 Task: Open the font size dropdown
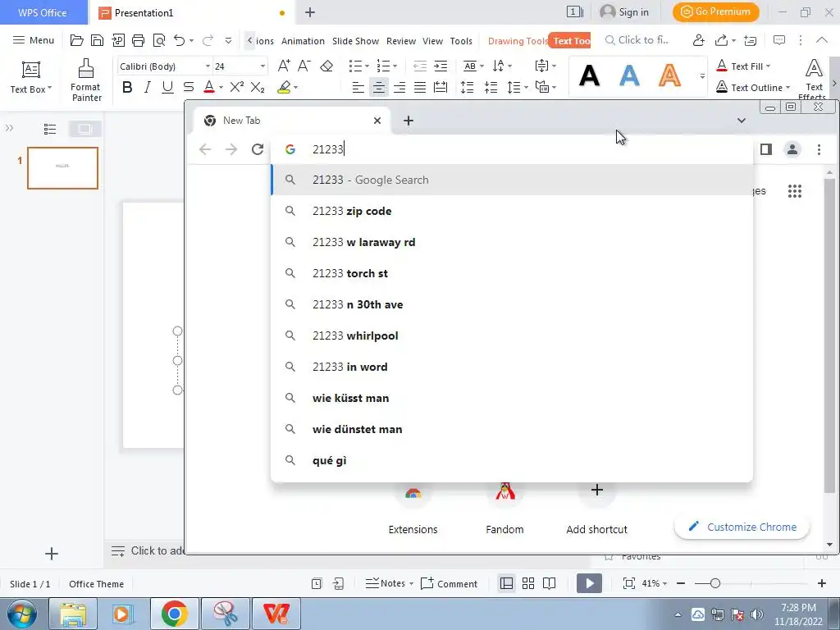point(262,66)
